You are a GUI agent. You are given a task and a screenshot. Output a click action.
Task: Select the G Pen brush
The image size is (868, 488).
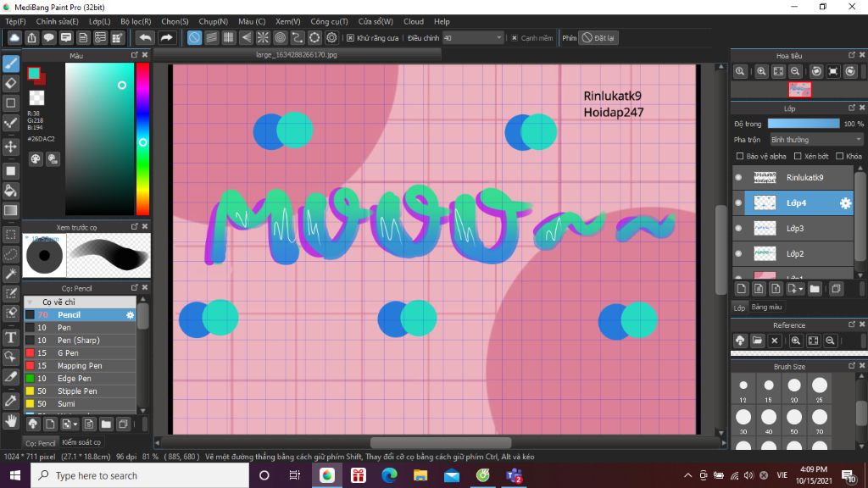[x=81, y=353]
